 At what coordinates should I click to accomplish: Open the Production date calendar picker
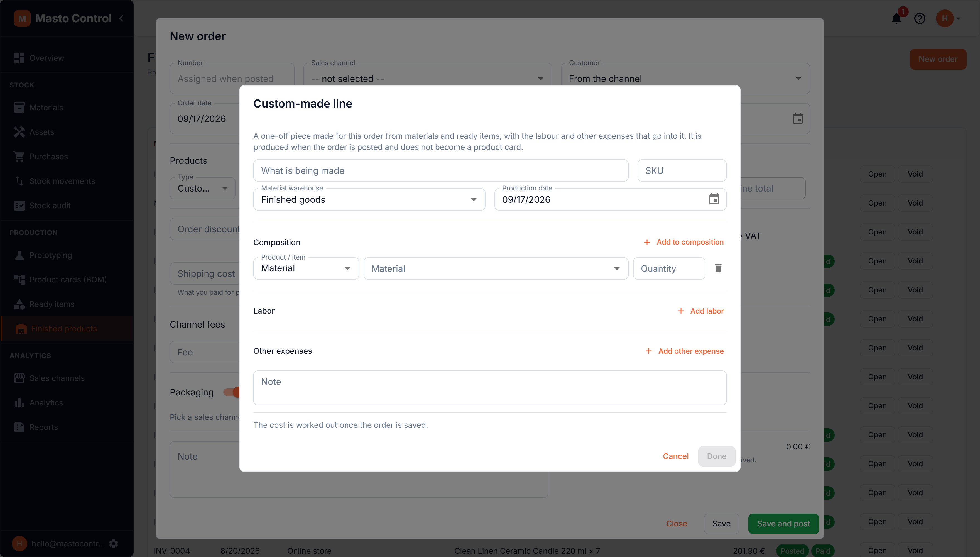pos(714,199)
